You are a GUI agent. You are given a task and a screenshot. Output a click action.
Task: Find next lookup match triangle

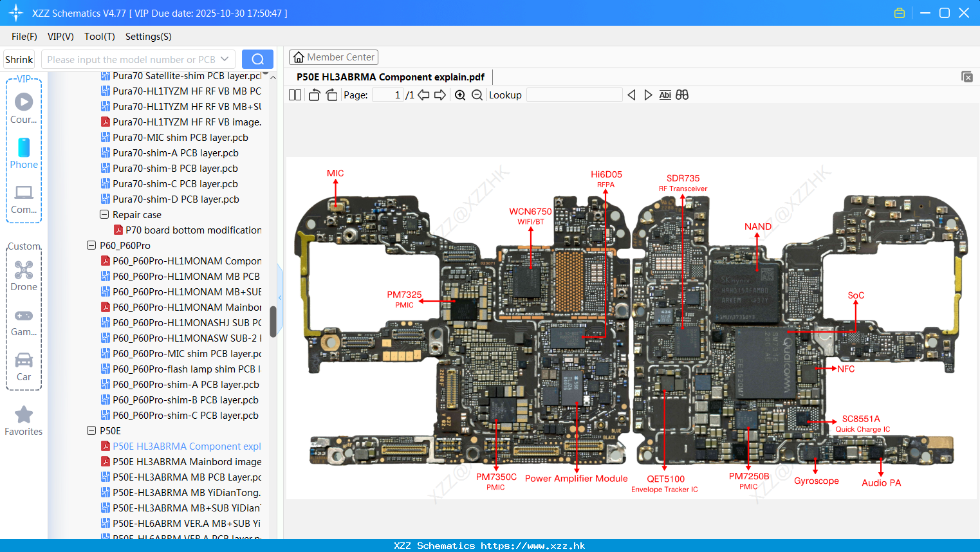click(x=648, y=95)
